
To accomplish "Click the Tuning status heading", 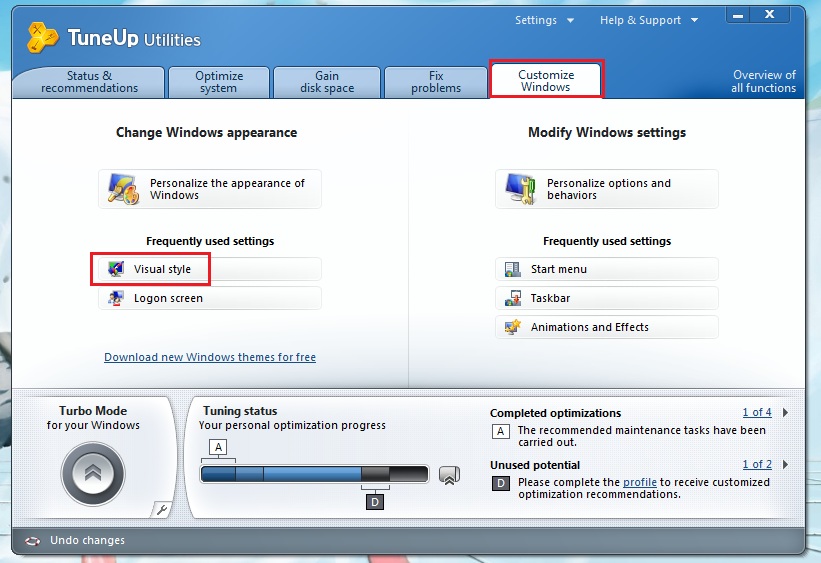I will pos(240,411).
